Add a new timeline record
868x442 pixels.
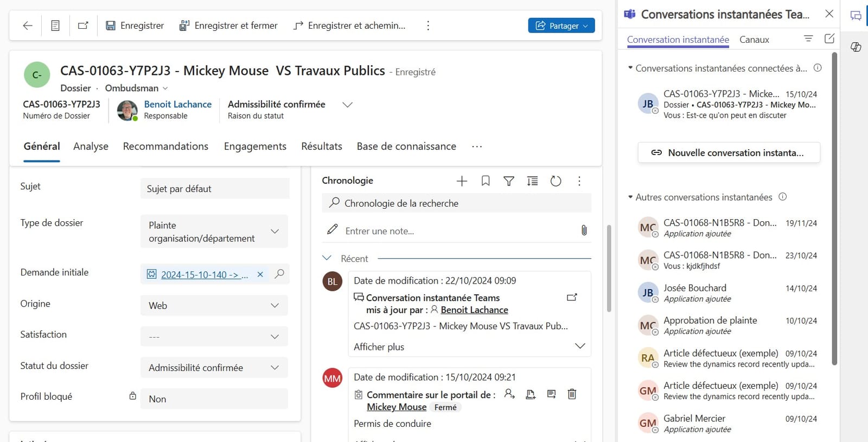462,181
